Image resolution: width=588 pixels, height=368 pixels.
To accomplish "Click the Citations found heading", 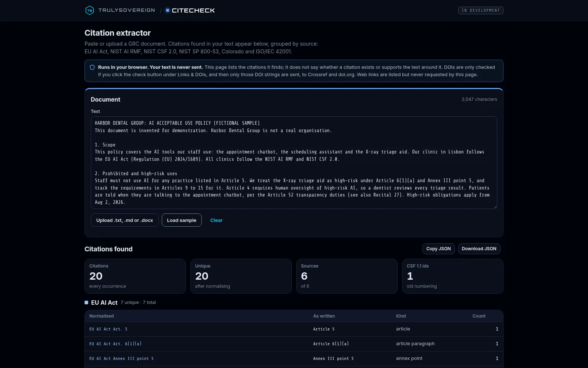I will tap(108, 249).
